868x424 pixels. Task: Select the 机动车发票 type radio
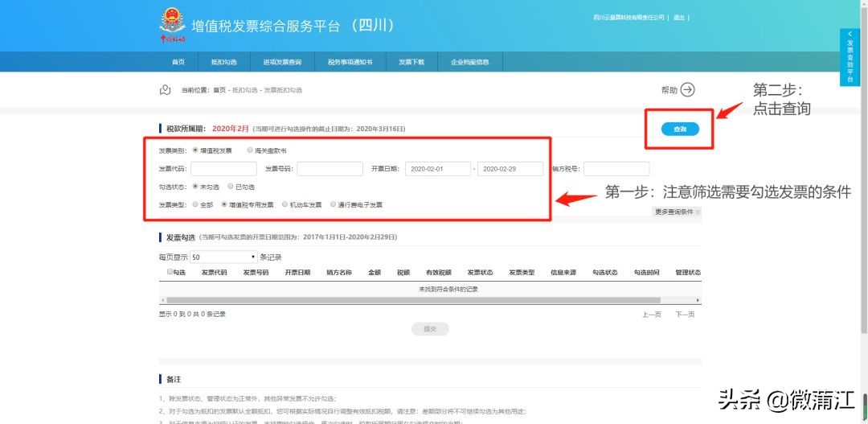coord(285,204)
